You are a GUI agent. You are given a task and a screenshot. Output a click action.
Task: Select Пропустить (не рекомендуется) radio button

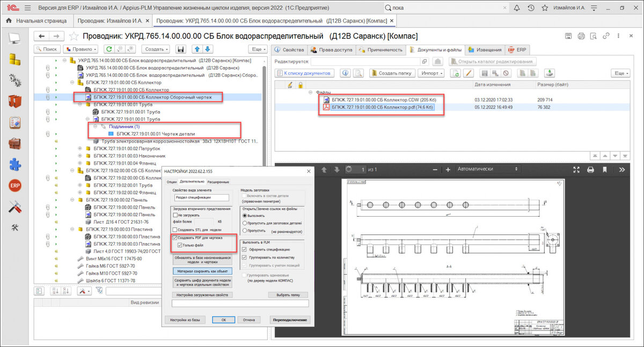tap(245, 230)
